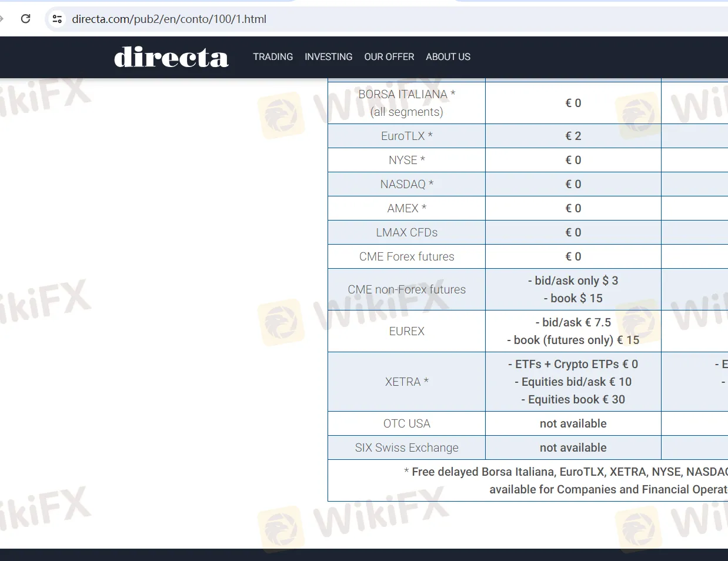The image size is (728, 561).
Task: Click the NYSE * cell
Action: click(x=407, y=160)
